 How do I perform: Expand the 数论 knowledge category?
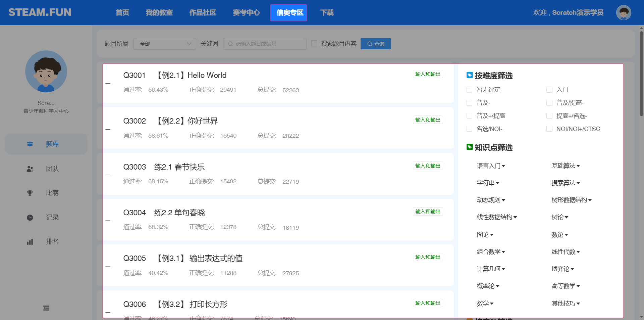pyautogui.click(x=560, y=235)
